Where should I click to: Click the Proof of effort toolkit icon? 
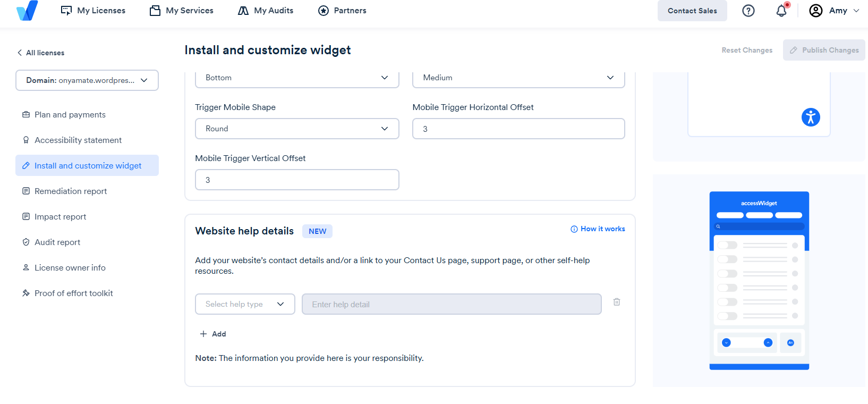click(x=25, y=293)
